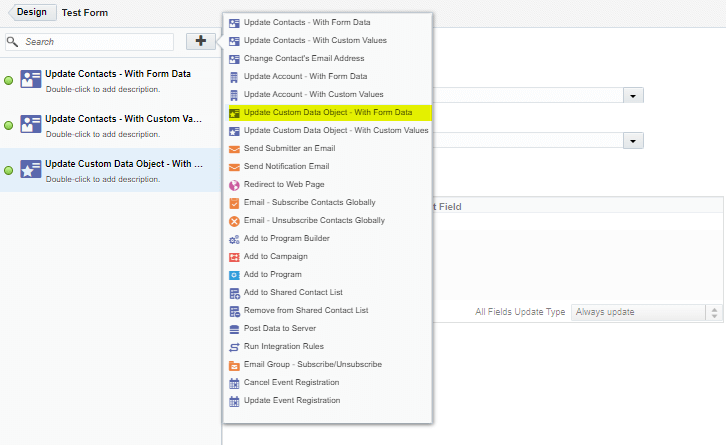Click calendar icon for Update Event Registration
This screenshot has height=445, width=726.
(x=234, y=401)
